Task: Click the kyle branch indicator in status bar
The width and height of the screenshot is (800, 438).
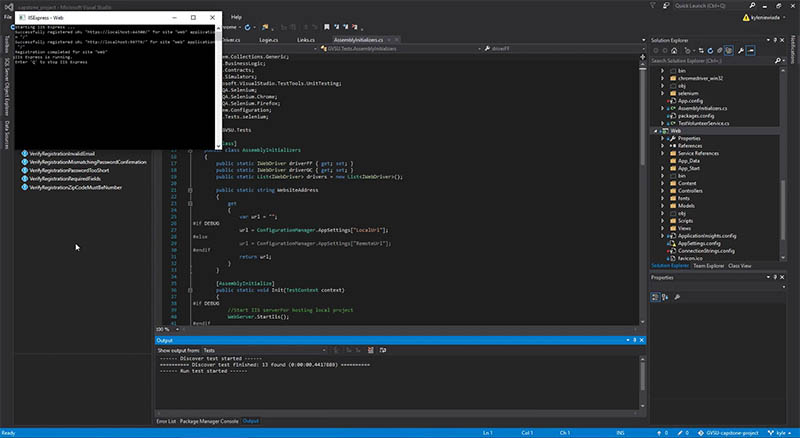Action: 780,433
